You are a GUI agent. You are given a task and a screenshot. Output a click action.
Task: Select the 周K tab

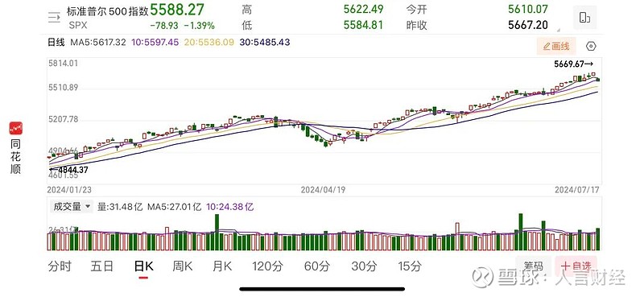pyautogui.click(x=183, y=266)
